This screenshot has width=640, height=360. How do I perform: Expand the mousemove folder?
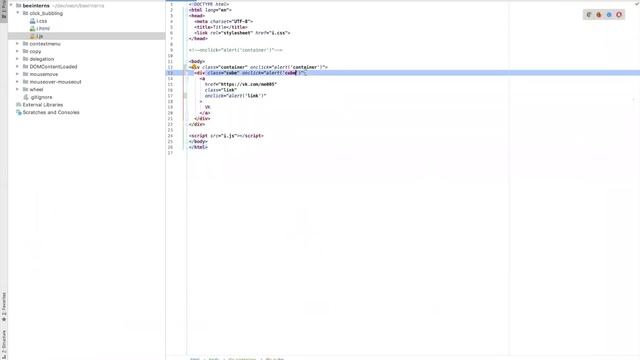pos(18,74)
